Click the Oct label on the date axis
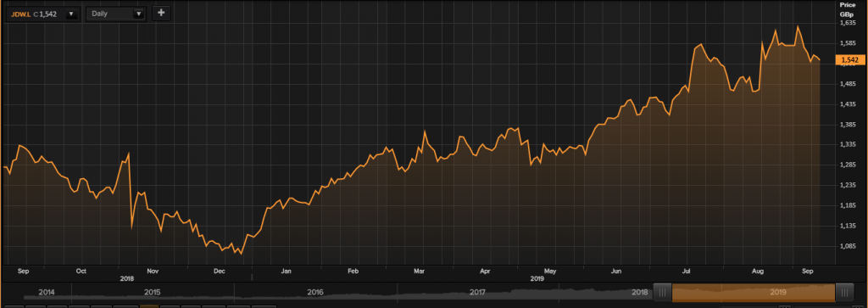The width and height of the screenshot is (868, 308). tap(81, 272)
